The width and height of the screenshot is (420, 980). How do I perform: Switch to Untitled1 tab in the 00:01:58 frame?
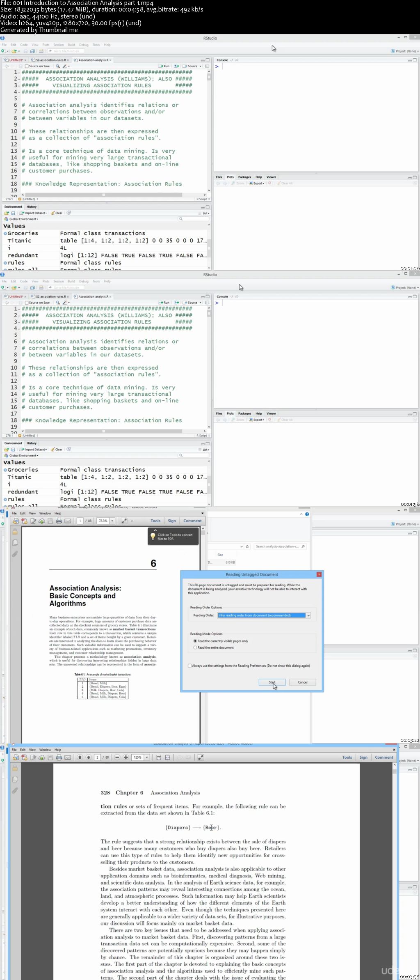[x=16, y=296]
